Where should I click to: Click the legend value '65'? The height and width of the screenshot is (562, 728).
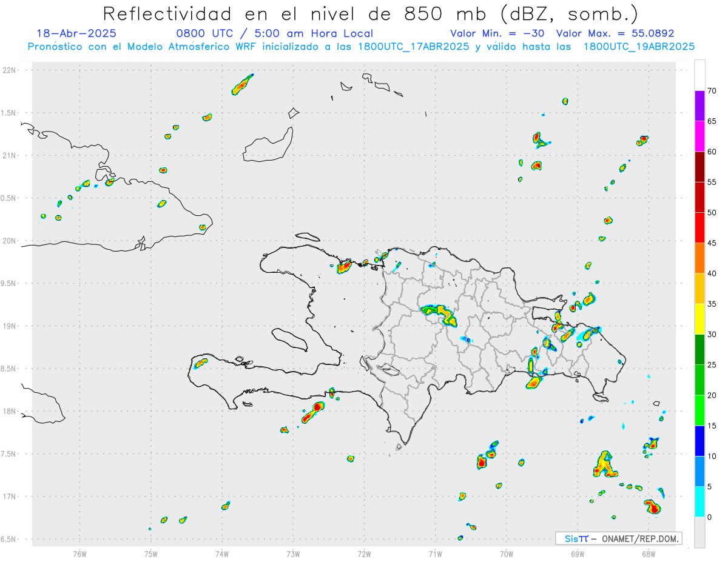712,121
